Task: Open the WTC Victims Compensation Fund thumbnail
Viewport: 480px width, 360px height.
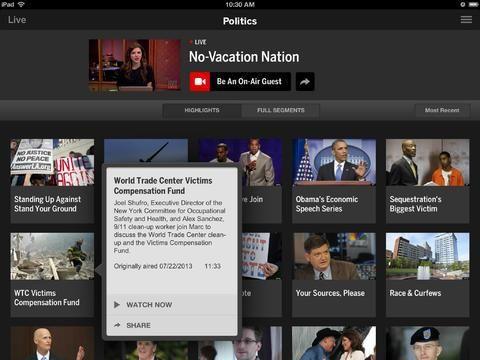Action: [52, 256]
